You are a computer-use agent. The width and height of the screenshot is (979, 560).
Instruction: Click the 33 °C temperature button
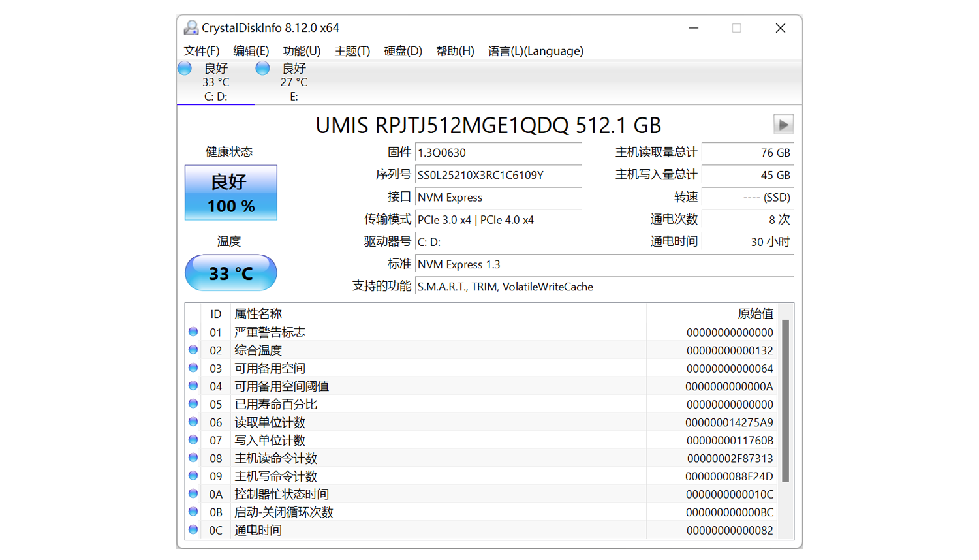231,273
